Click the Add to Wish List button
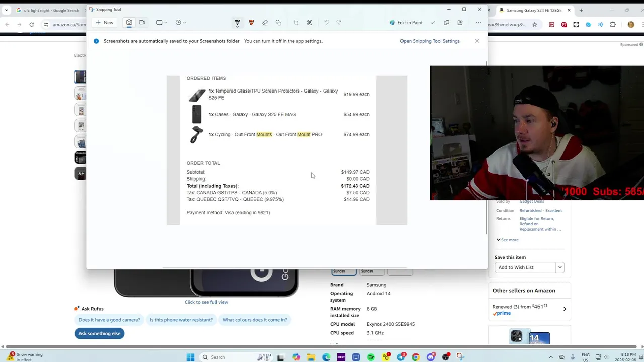644x362 pixels. coord(525,267)
